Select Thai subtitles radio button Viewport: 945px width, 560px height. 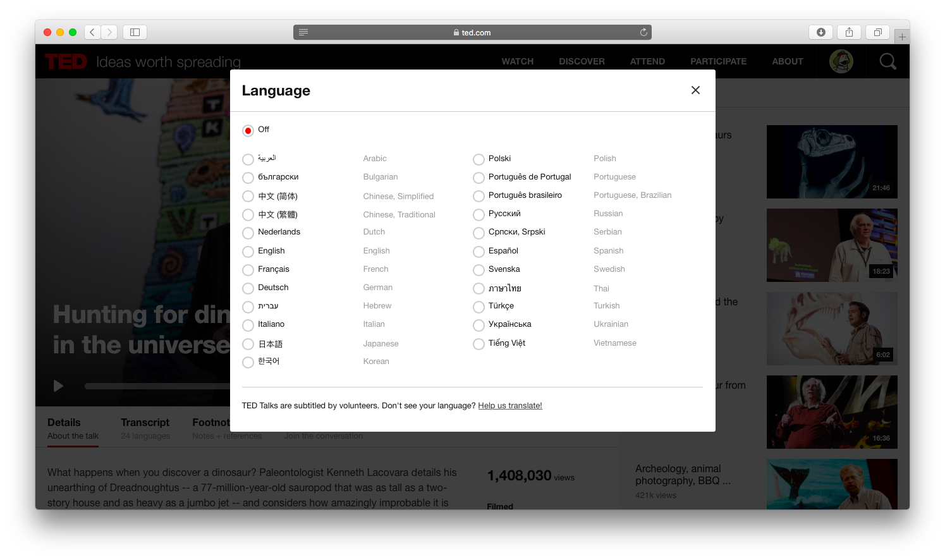point(479,289)
